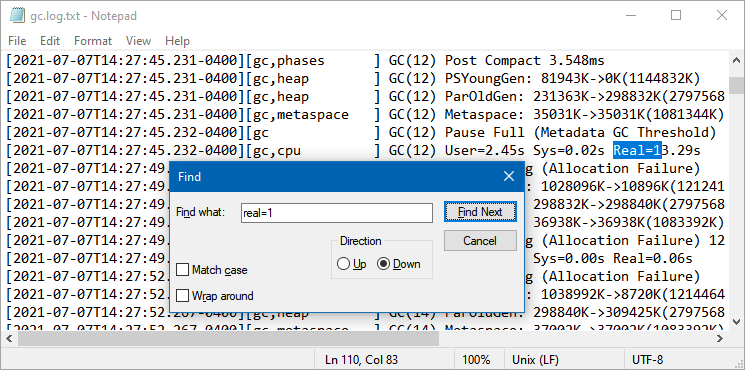The image size is (745, 370).
Task: Close the Find dialog with X
Action: pyautogui.click(x=509, y=177)
